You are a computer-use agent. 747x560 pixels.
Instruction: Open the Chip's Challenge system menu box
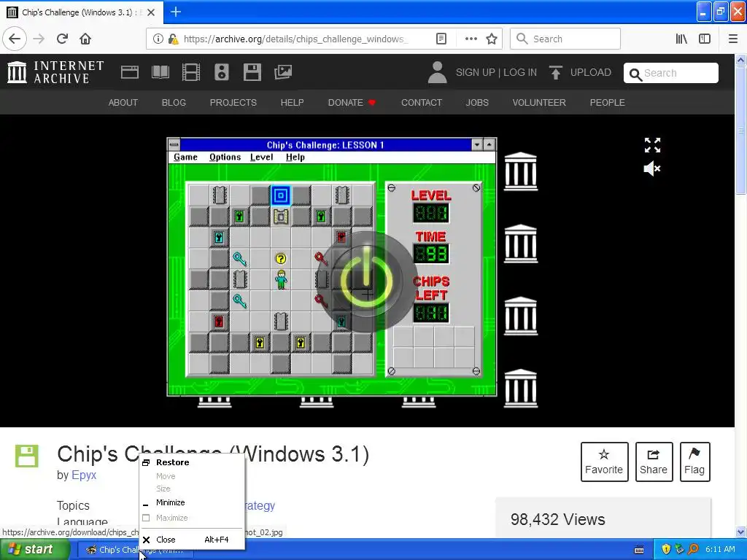[x=174, y=144]
